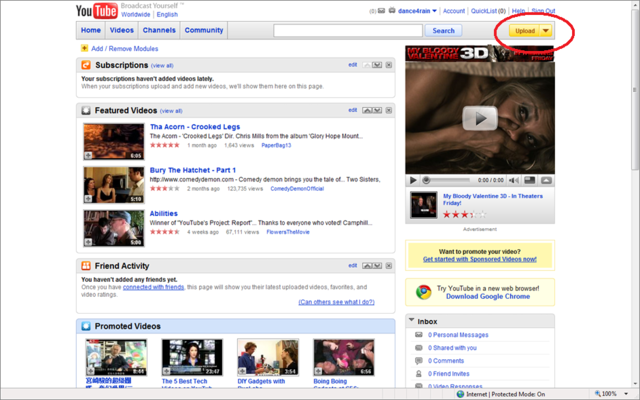Click the YouTube logo

tap(97, 11)
